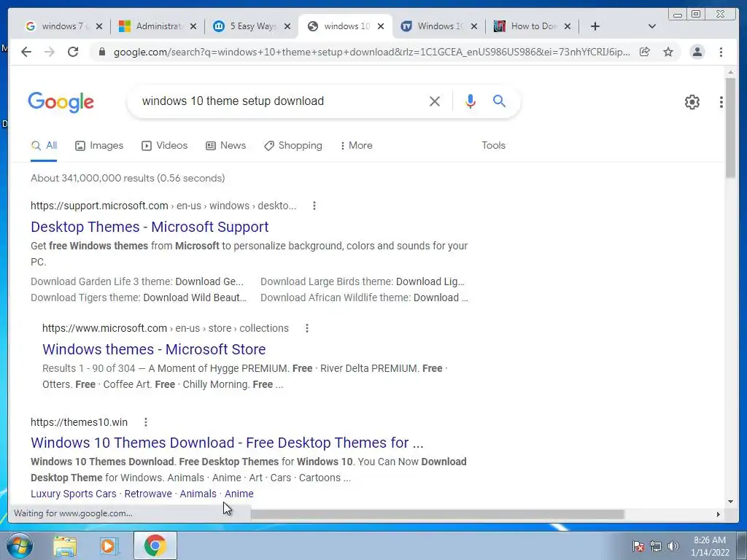
Task: Reload the current Google search page
Action: pyautogui.click(x=73, y=52)
